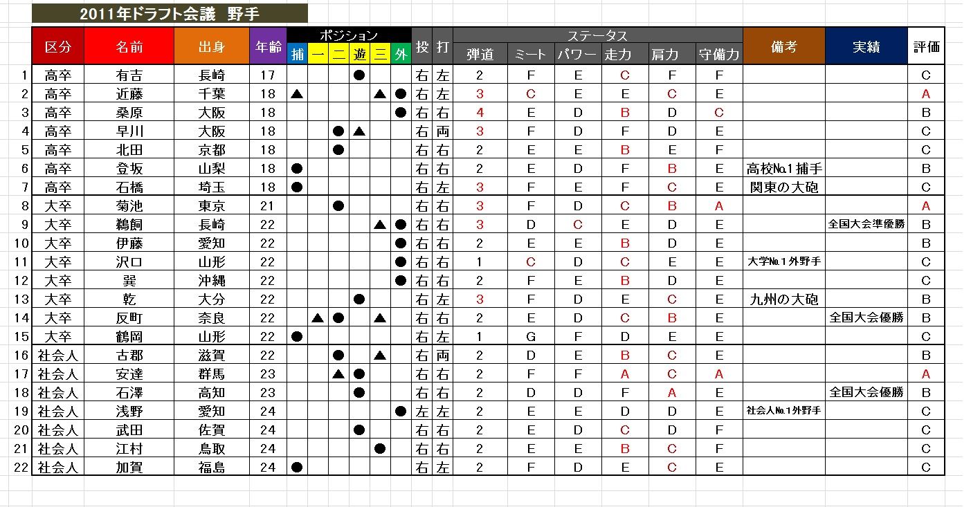
Task: Select the name cell 鵜飼
Action: [x=129, y=225]
